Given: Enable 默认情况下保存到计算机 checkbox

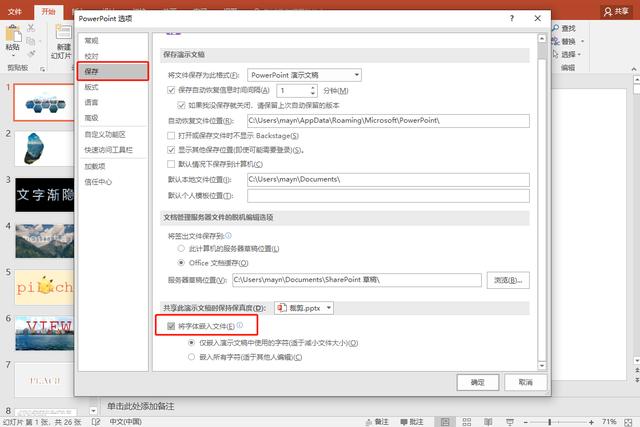Looking at the screenshot, I should coord(171,164).
